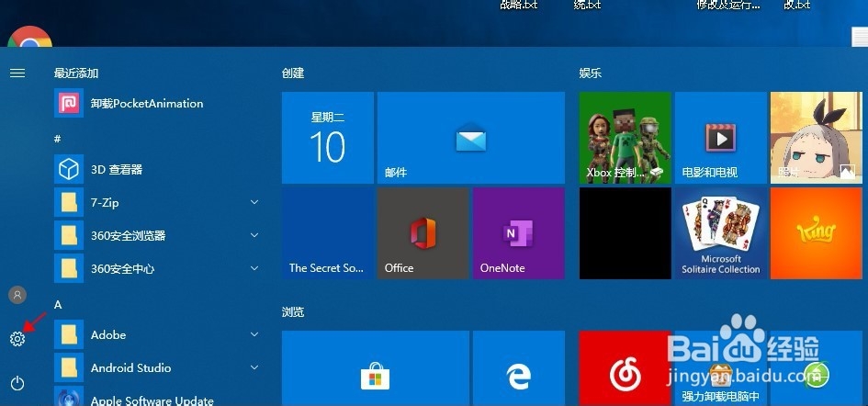
Task: Open the Adobe folder entry
Action: click(x=158, y=334)
